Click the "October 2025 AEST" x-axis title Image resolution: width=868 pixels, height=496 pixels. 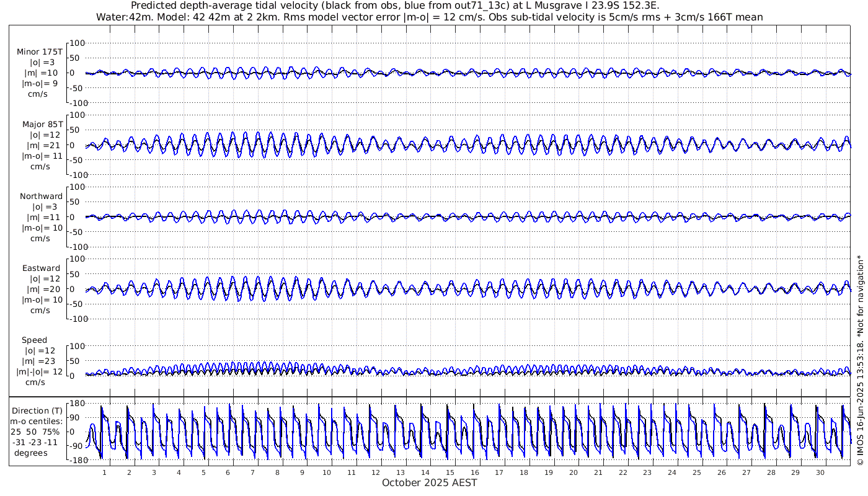coord(429,483)
